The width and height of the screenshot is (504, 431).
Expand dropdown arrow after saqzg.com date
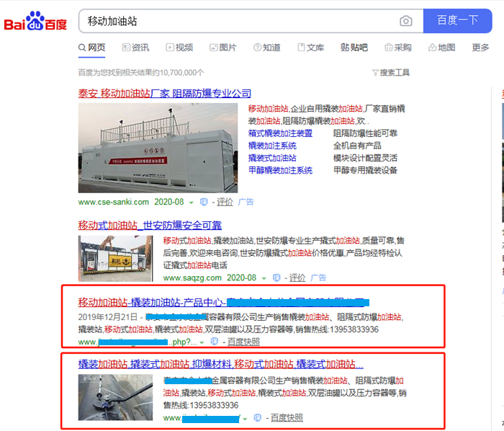pos(264,278)
